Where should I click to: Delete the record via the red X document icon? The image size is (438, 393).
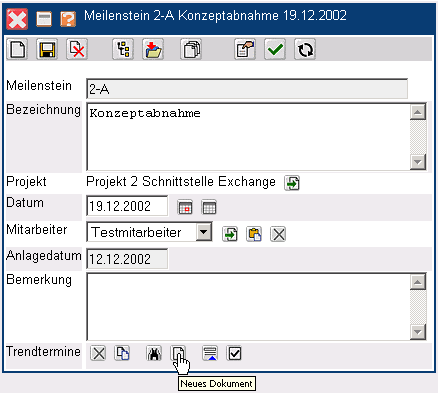click(x=77, y=49)
